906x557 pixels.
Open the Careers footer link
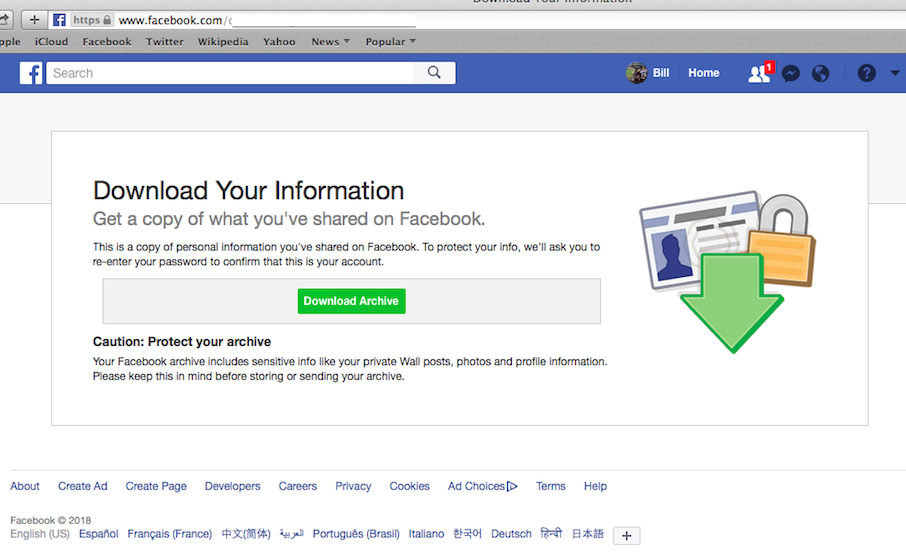pyautogui.click(x=298, y=487)
